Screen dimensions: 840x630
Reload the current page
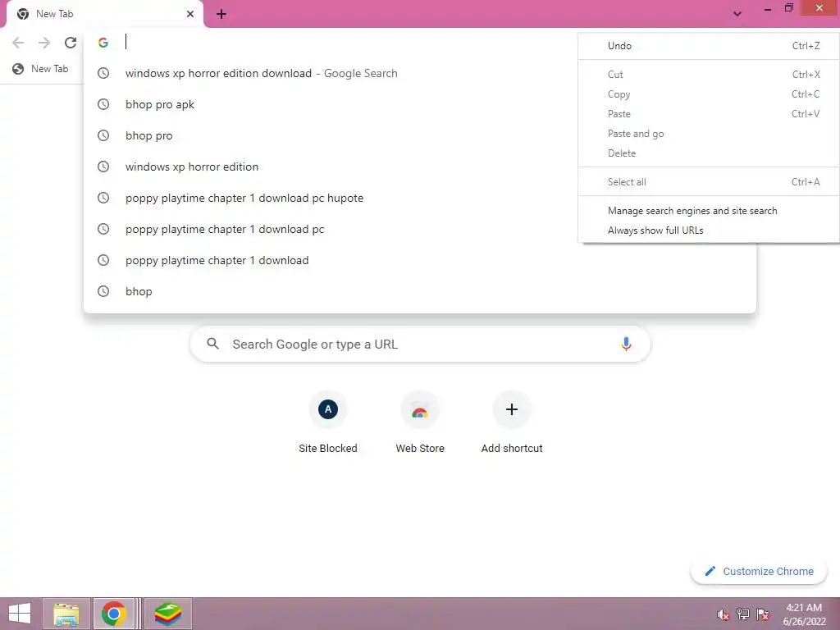point(71,43)
